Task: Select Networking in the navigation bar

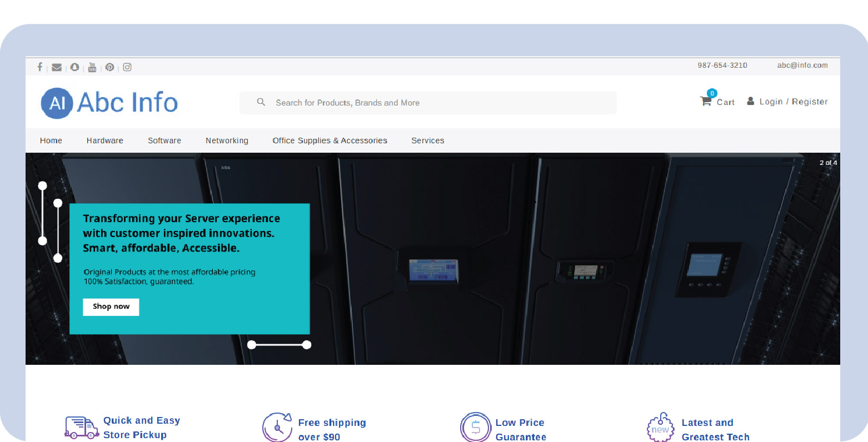Action: (x=227, y=140)
